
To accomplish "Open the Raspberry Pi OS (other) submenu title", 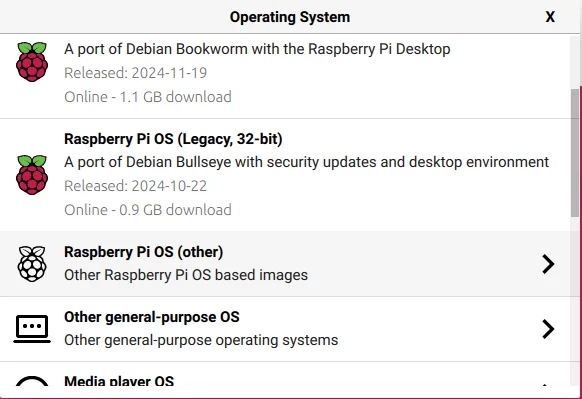I will pos(144,252).
